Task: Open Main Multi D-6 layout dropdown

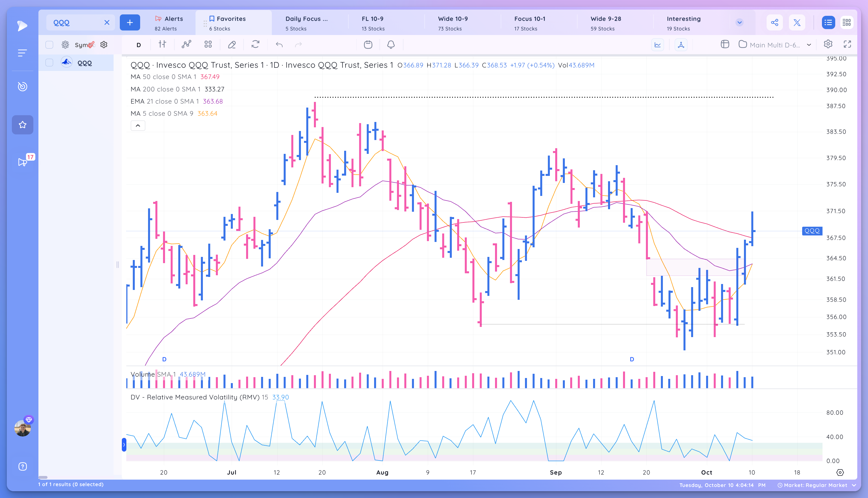Action: [x=775, y=45]
